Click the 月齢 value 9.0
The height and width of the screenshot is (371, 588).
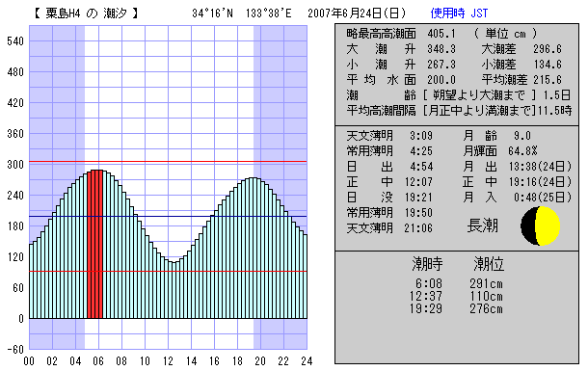point(522,136)
